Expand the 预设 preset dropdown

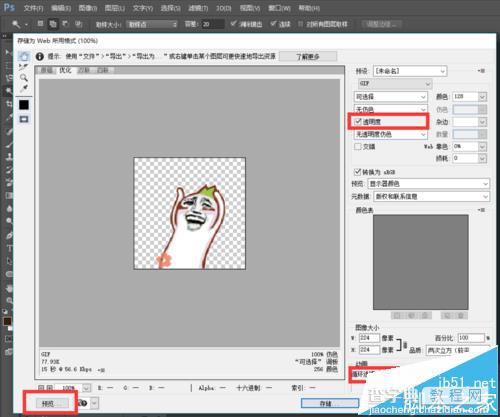[410, 71]
